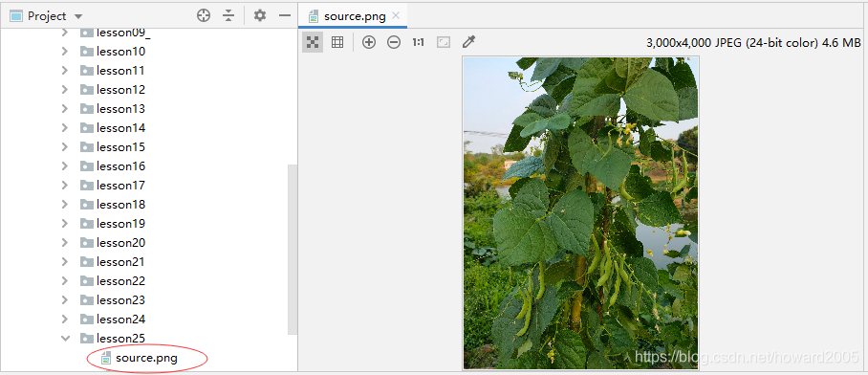Viewport: 868px width, 375px height.
Task: Toggle the chessboard transparency background
Action: [313, 42]
